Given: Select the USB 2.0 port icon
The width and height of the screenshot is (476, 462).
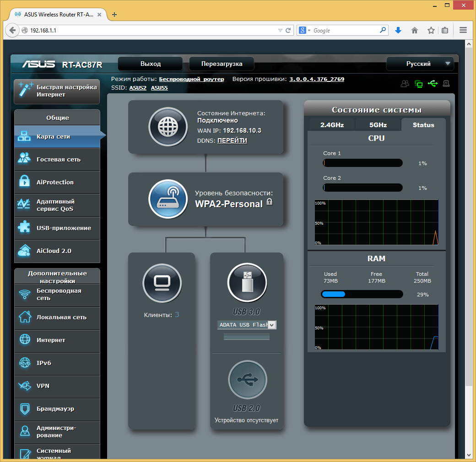Looking at the screenshot, I should (x=248, y=380).
